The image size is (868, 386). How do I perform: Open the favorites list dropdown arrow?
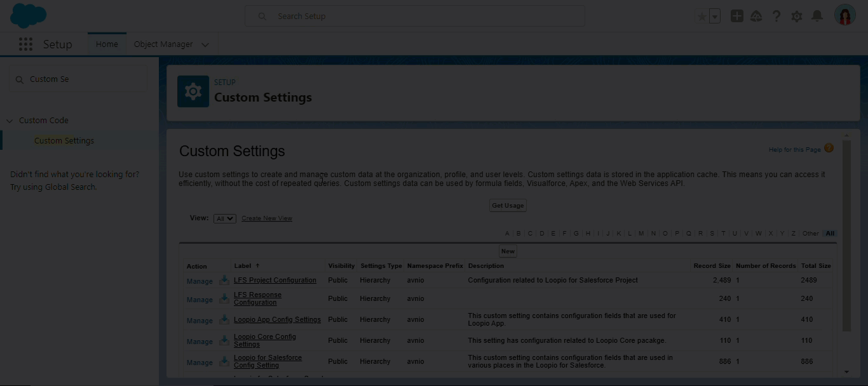pos(715,17)
